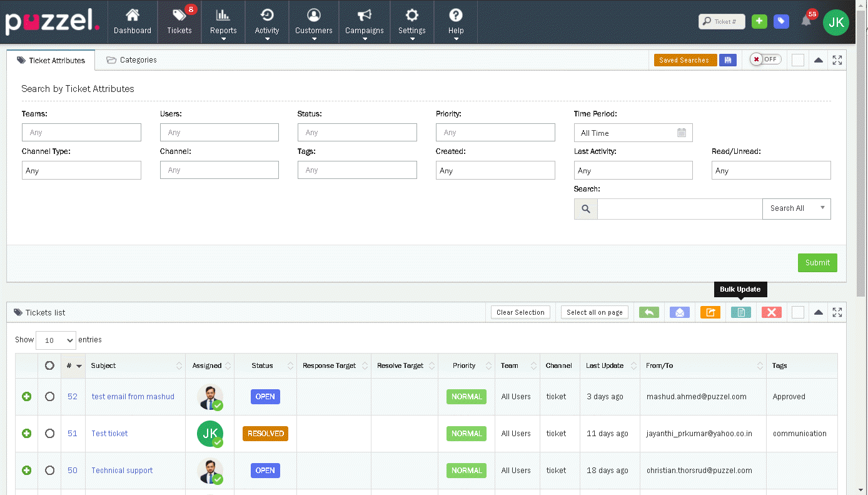Open the 'test email from mashud' ticket link
868x495 pixels.
[x=133, y=396]
